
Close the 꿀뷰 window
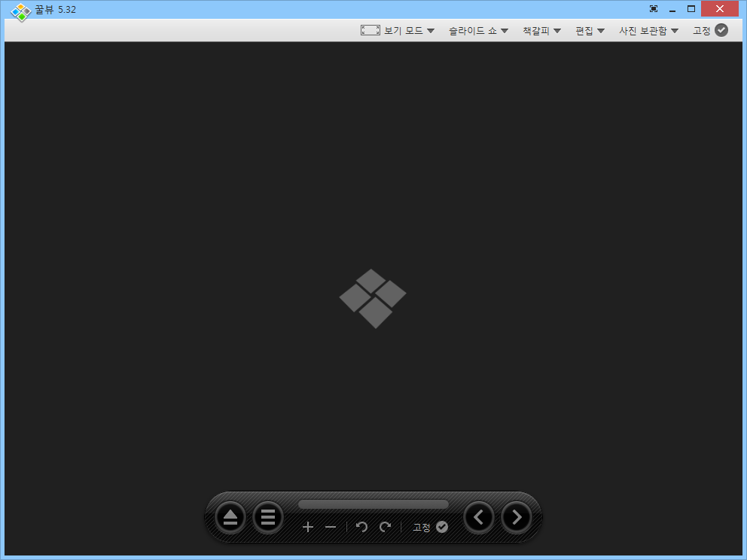pyautogui.click(x=719, y=9)
